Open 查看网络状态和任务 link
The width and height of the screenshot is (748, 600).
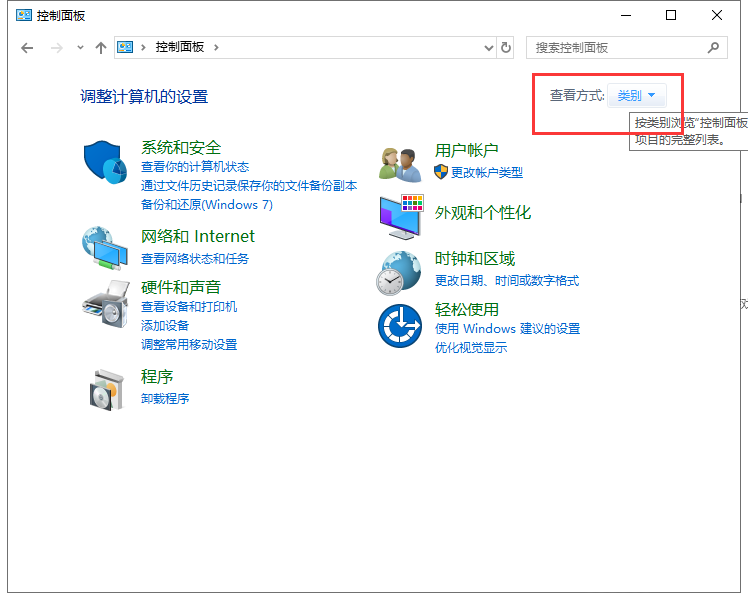click(x=195, y=259)
